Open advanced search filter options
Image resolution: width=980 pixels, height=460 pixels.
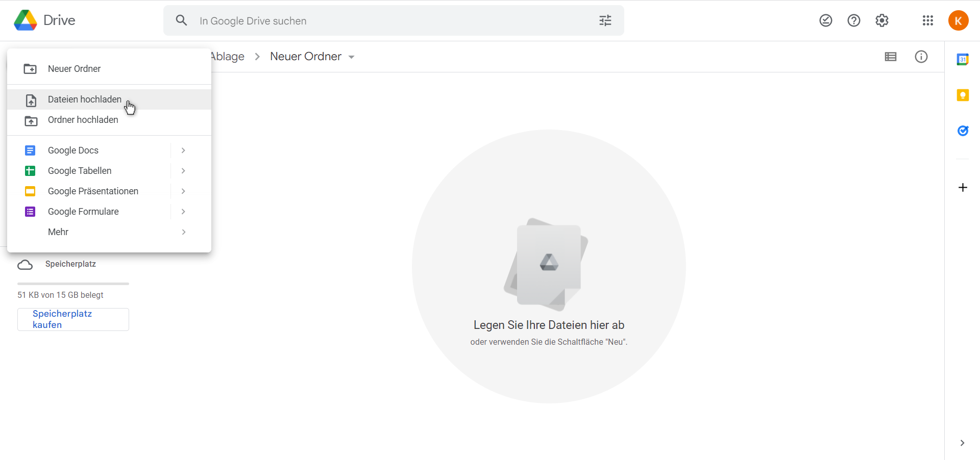coord(605,20)
